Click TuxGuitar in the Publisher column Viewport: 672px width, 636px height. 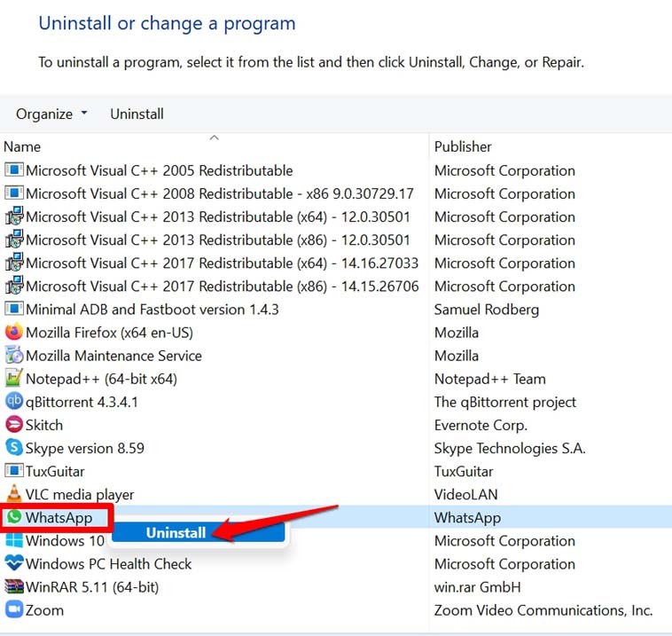point(464,472)
